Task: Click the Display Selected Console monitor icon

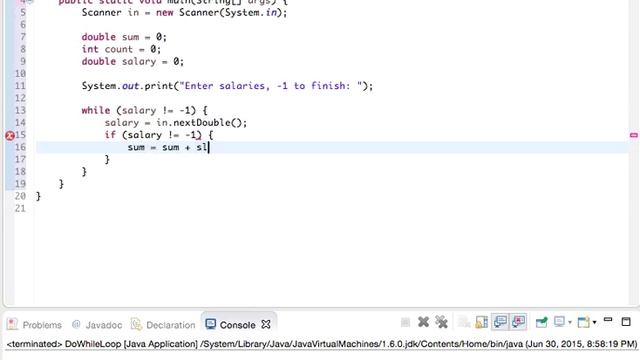Action: pos(559,322)
